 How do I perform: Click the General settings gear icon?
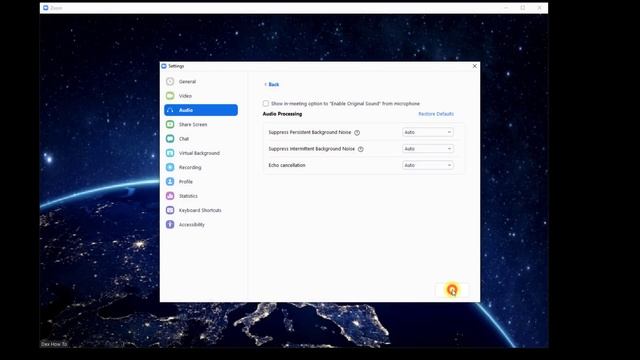click(x=170, y=82)
